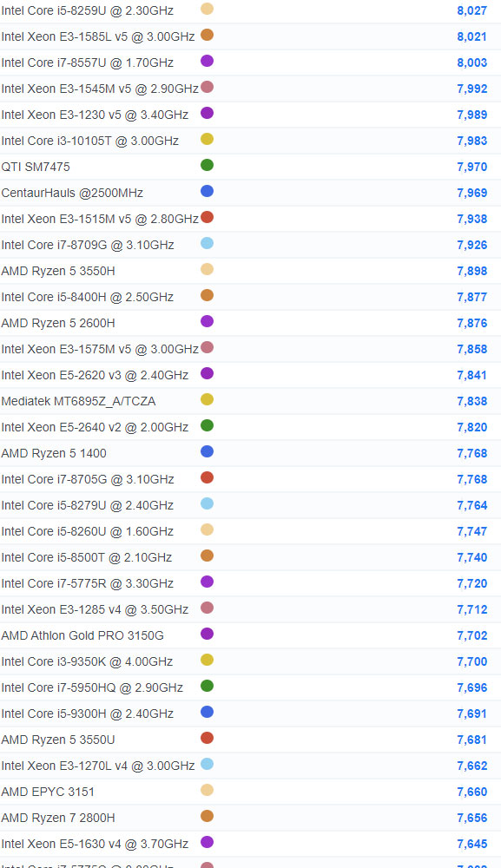Click Intel Xeon E5-1630 v4 @ 3.70GHz
501x868 pixels.
[95, 843]
